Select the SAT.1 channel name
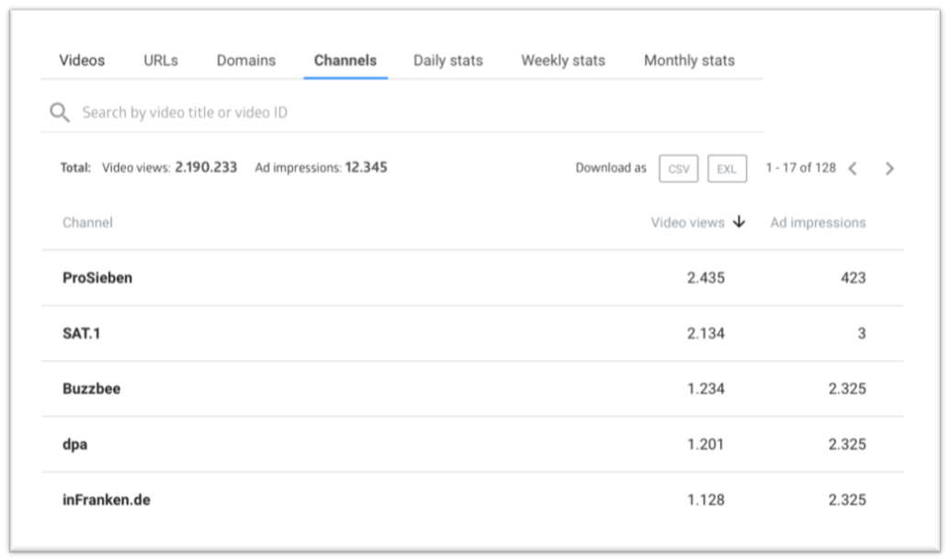Viewport: 949px width, 560px height. [x=82, y=333]
